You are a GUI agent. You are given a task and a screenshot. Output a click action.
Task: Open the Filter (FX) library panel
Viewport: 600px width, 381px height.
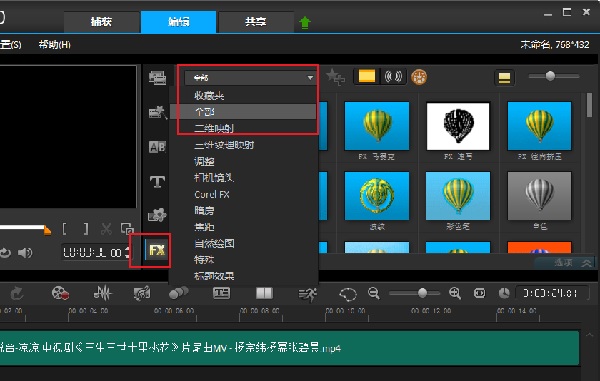[157, 251]
